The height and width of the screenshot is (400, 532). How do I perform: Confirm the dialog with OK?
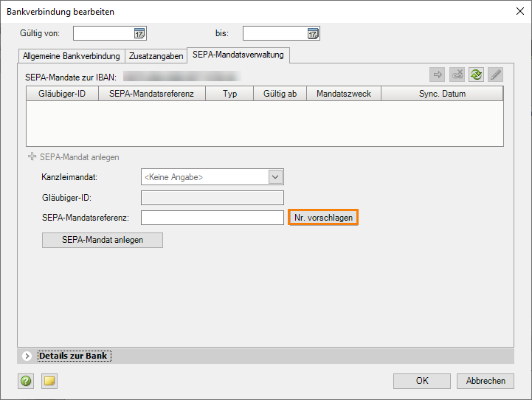[421, 381]
